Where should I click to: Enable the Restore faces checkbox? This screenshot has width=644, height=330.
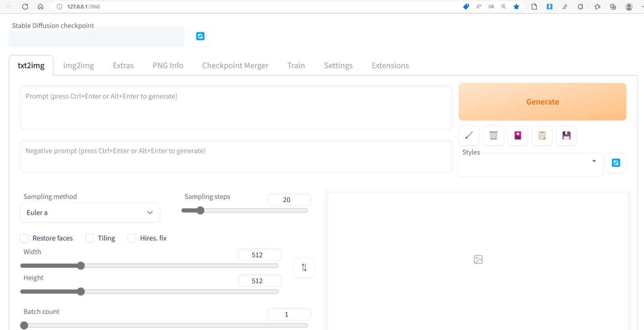click(24, 238)
